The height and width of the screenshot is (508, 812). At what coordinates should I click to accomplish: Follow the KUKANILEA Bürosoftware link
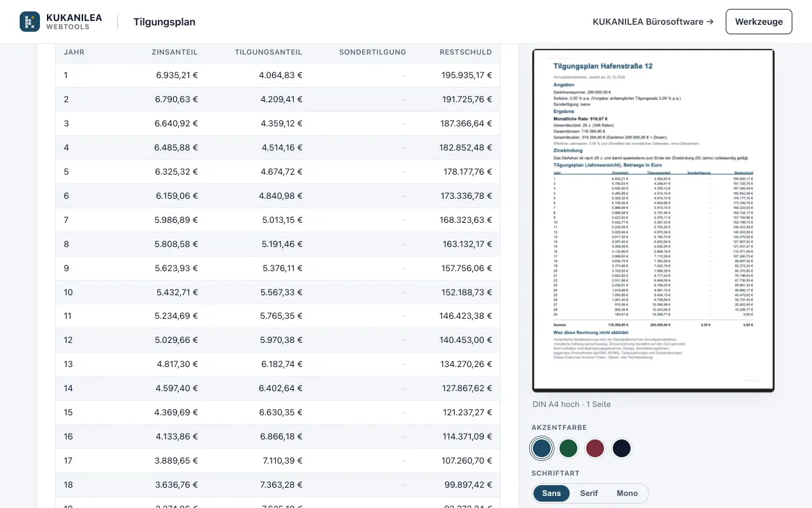click(x=653, y=22)
